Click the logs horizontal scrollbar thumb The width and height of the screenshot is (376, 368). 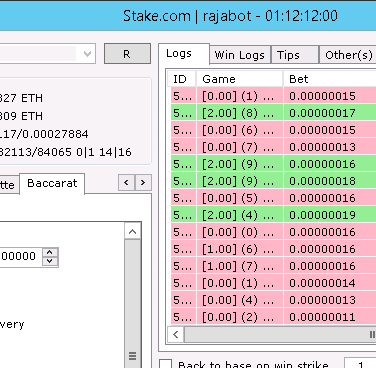(280, 334)
